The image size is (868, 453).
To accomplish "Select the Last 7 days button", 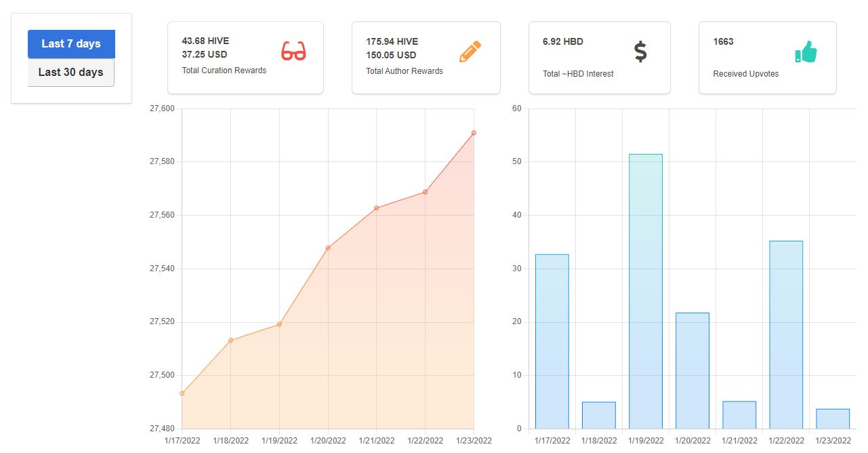I will point(71,44).
